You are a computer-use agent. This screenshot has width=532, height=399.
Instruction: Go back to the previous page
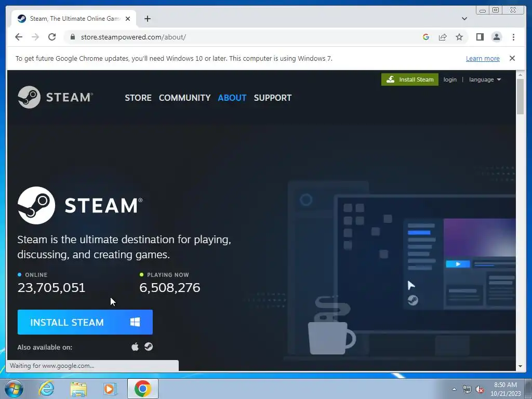(x=19, y=37)
